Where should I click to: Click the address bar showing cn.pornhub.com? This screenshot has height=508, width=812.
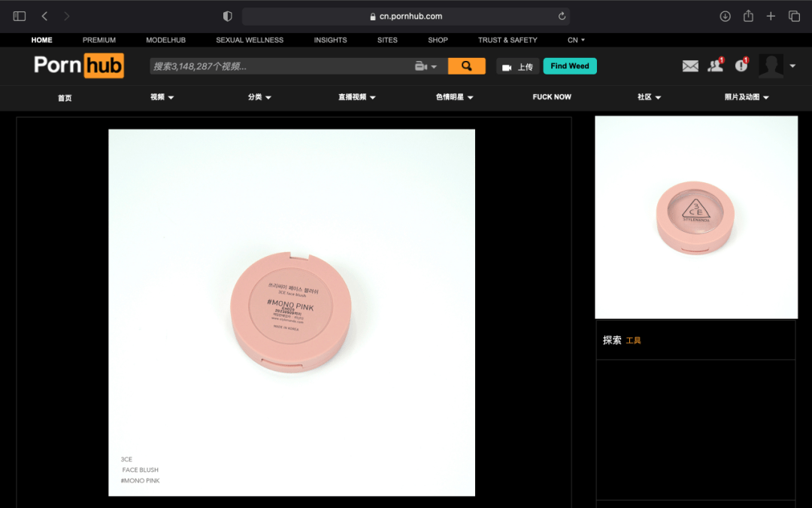tap(406, 16)
